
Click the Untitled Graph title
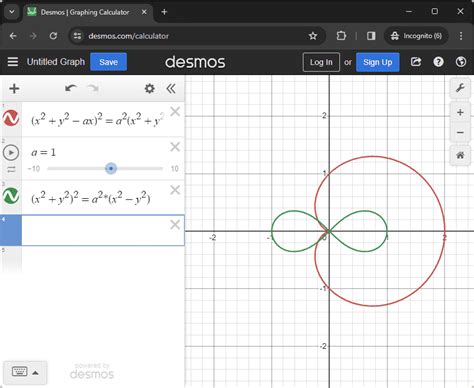56,62
